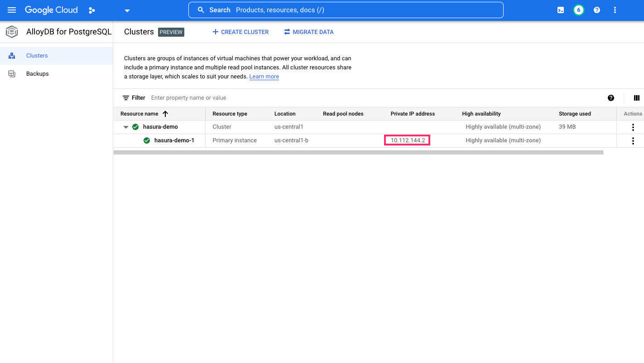Open column display options for clusters table
Screen dimensions: 644x363
click(636, 98)
